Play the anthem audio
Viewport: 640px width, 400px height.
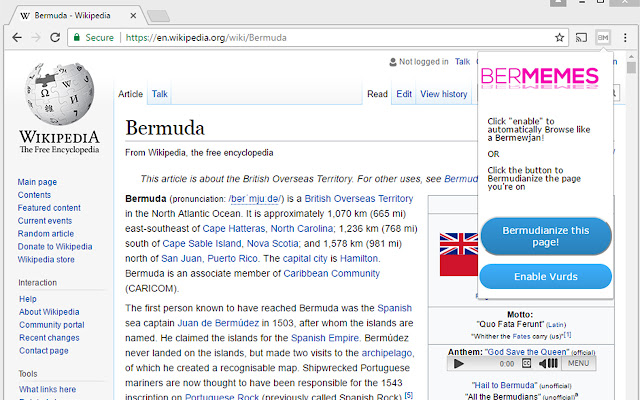click(458, 363)
